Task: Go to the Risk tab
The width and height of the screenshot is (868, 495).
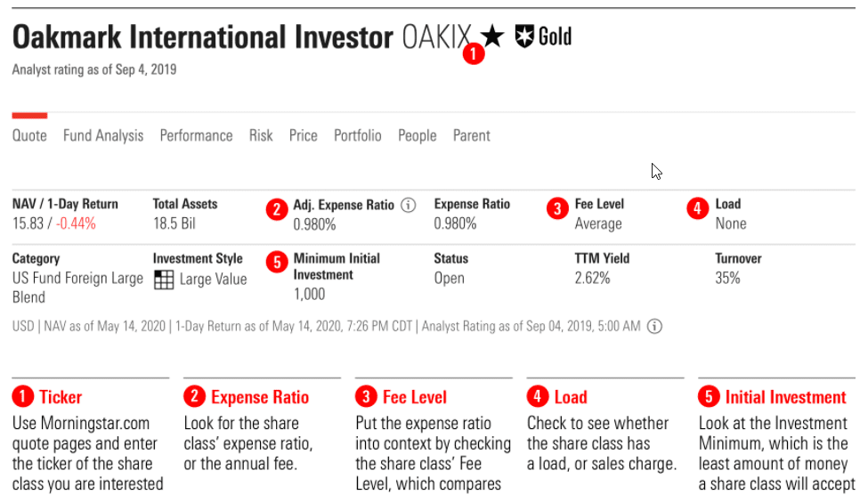Action: pos(261,136)
